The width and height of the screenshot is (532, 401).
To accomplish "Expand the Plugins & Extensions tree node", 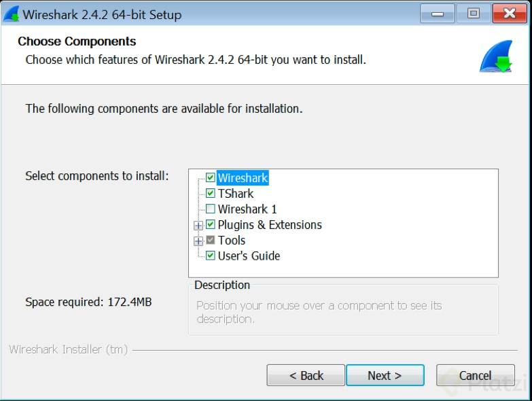I will coord(198,225).
